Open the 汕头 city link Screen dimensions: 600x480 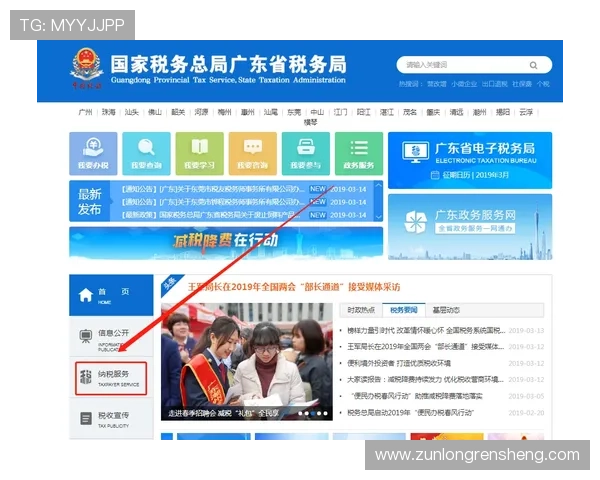click(131, 112)
